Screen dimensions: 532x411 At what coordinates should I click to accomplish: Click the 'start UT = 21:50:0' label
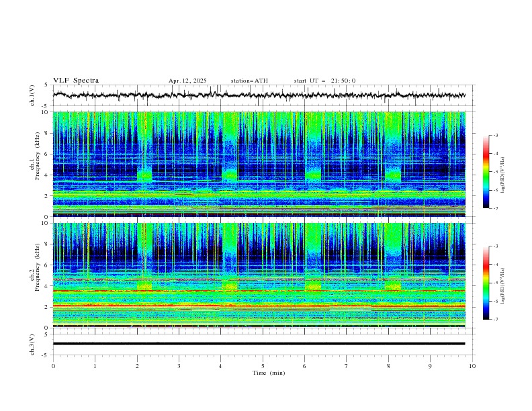pyautogui.click(x=324, y=81)
